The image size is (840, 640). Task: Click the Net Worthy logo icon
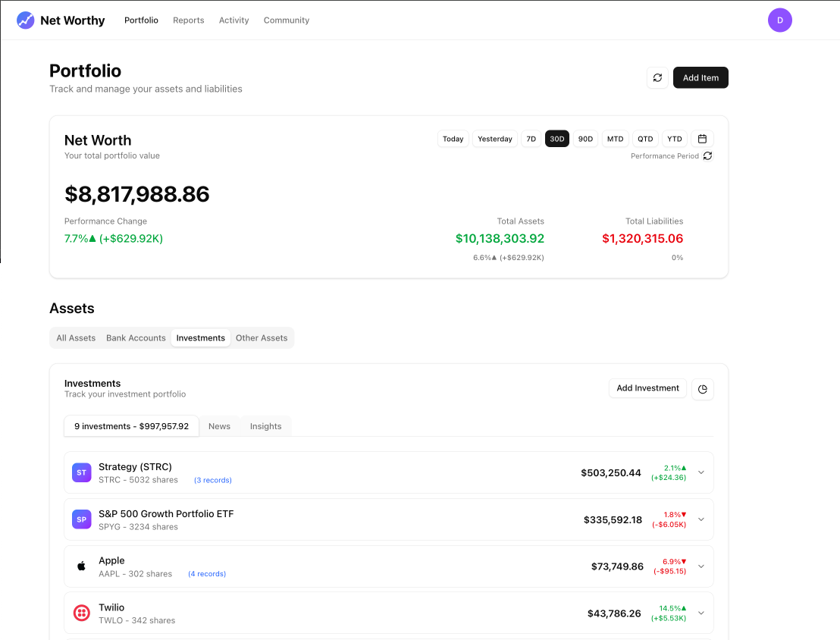(26, 20)
